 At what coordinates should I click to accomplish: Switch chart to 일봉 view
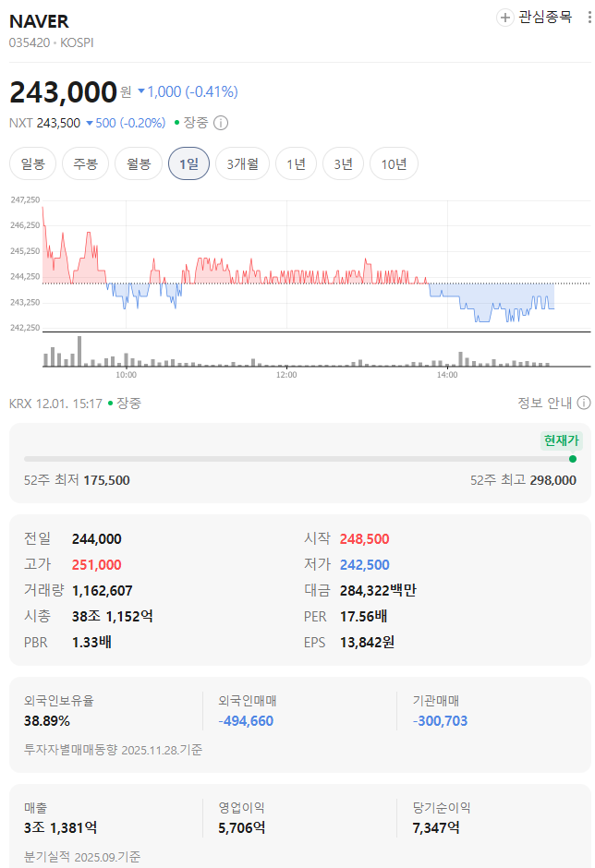(32, 163)
